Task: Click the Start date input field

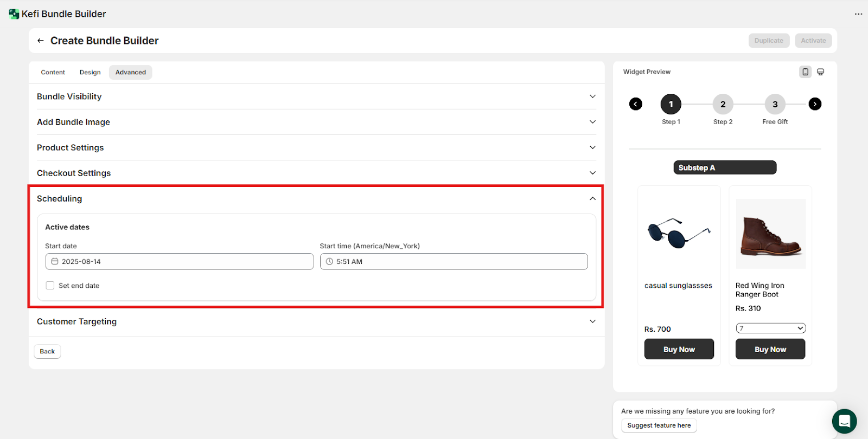Action: point(180,262)
